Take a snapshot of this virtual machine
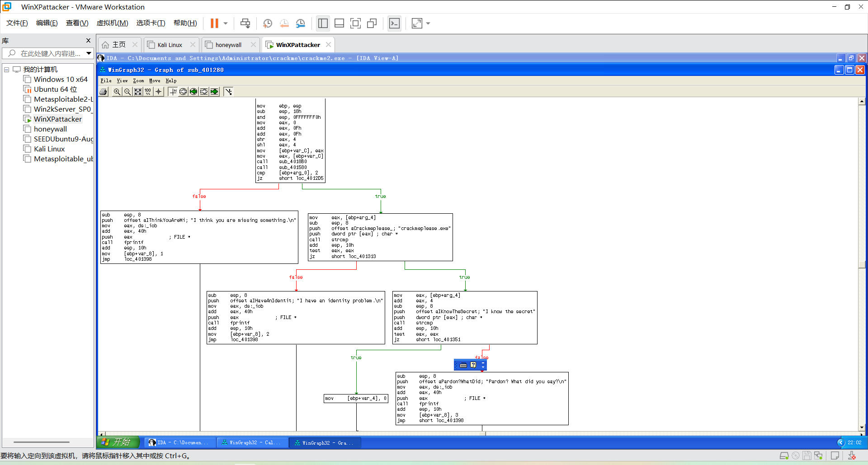The height and width of the screenshot is (465, 868). click(x=268, y=23)
